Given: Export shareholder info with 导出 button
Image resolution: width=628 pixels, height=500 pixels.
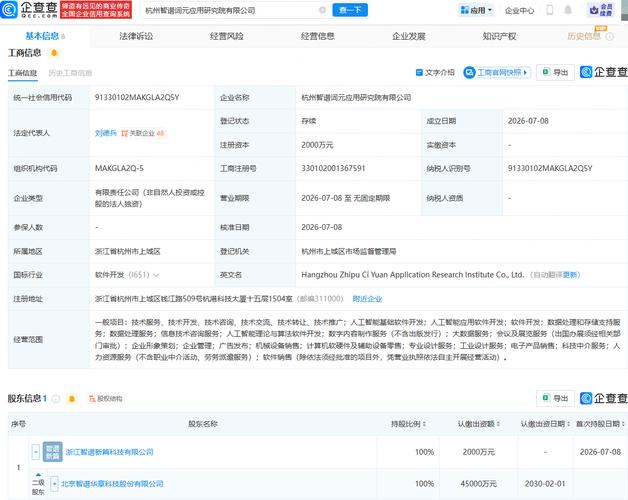Looking at the screenshot, I should (555, 398).
